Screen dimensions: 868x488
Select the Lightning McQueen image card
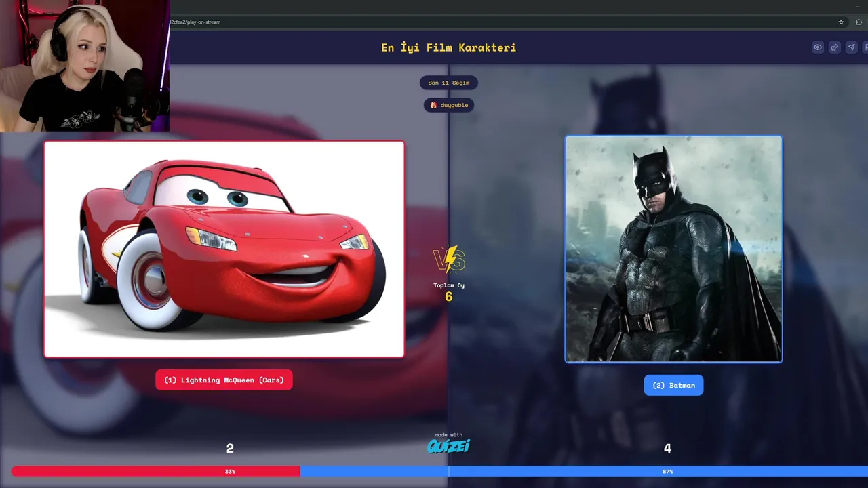coord(224,249)
